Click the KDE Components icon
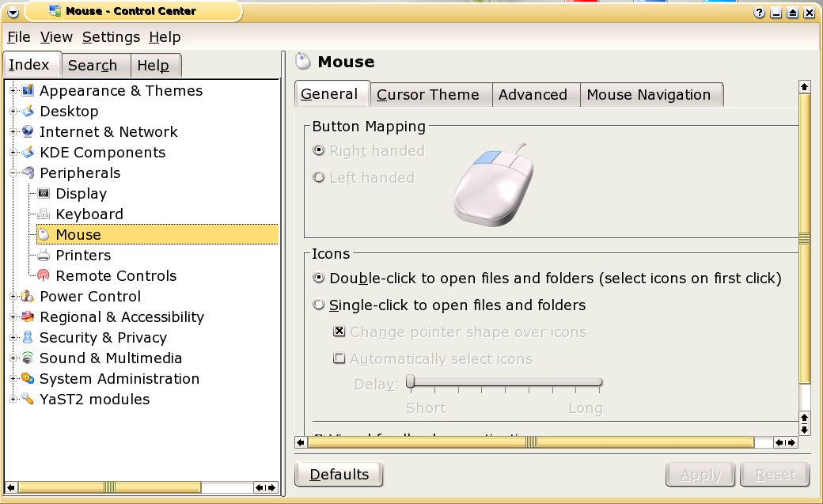 28,152
